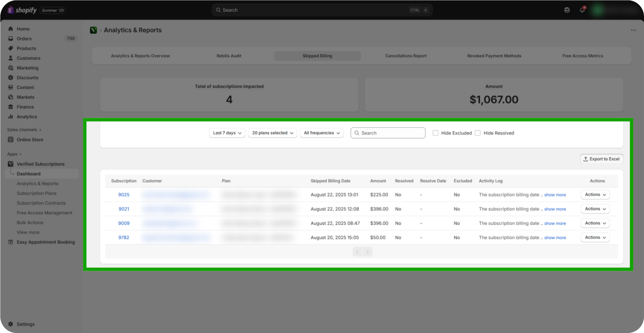The image size is (644, 333).
Task: Open the All frequencies dropdown
Action: tap(322, 133)
